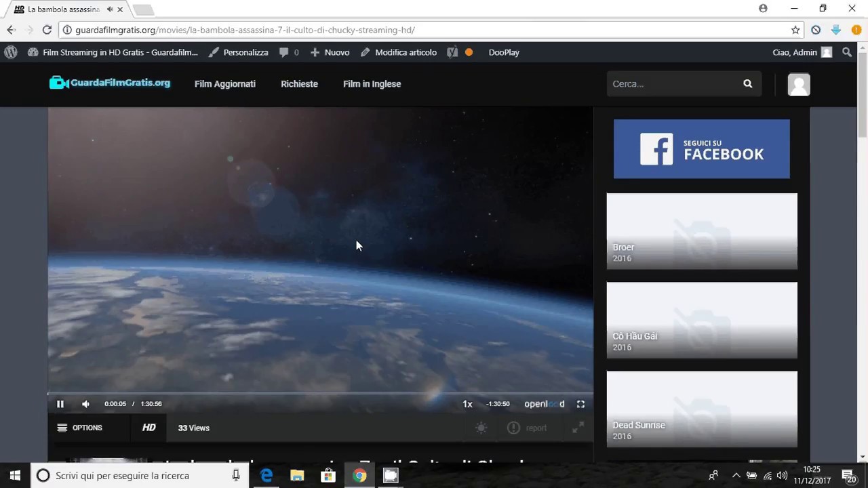868x488 pixels.
Task: Open the Dead Sunrise movie card
Action: click(702, 409)
